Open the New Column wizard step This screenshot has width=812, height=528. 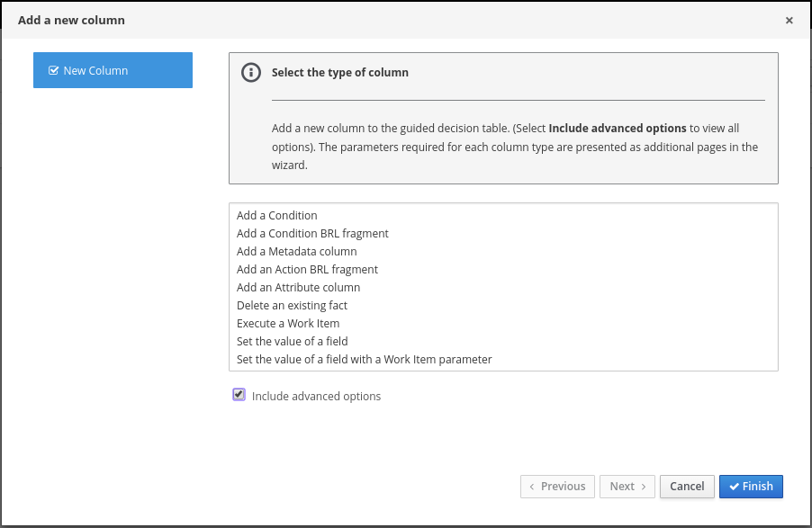coord(113,70)
